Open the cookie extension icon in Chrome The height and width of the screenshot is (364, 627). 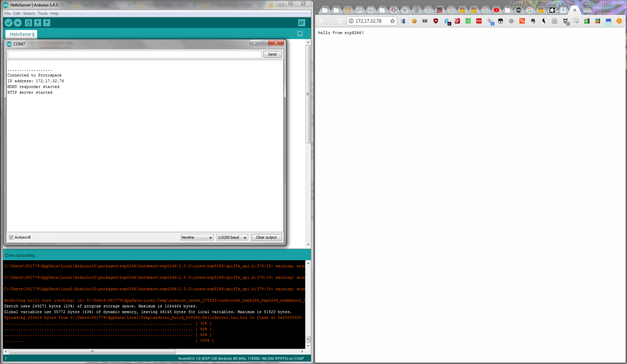coord(414,21)
